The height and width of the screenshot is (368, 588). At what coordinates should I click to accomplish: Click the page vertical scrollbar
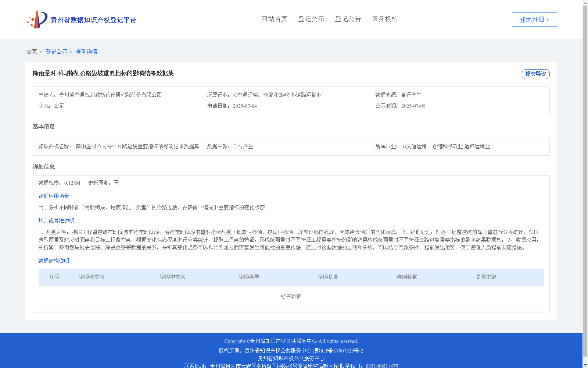[x=585, y=180]
